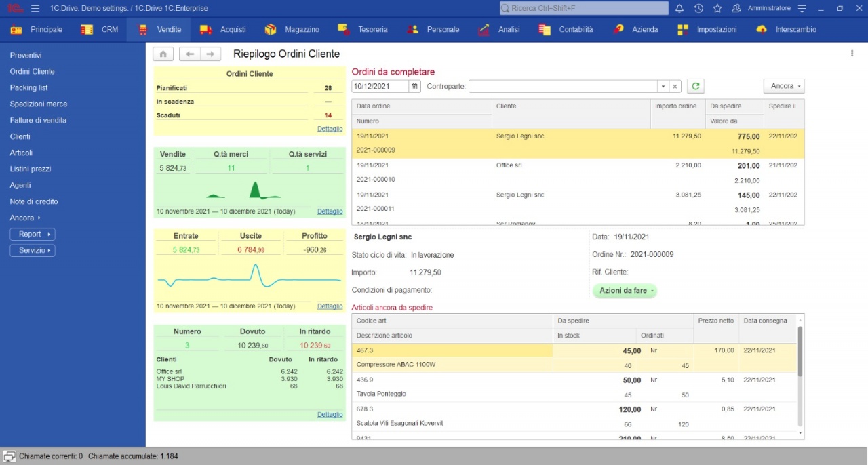
Task: Expand the Controparte dropdown arrow
Action: point(663,86)
